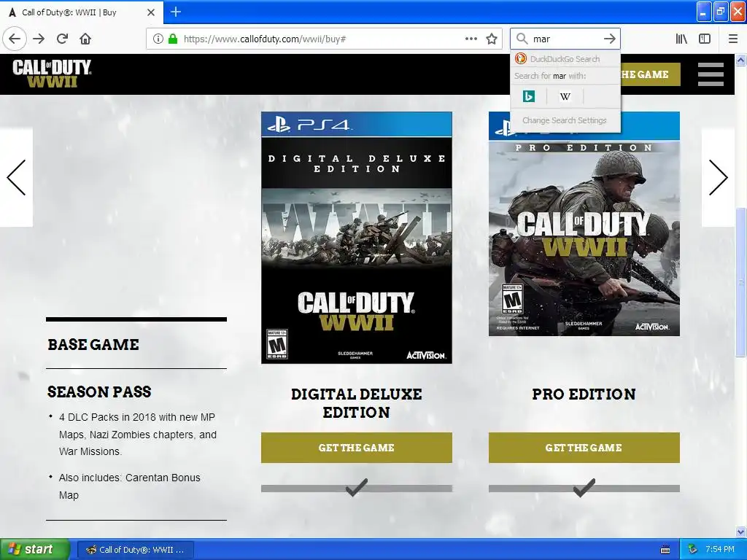747x560 pixels.
Task: Click the page scrollbar up arrow
Action: [x=741, y=60]
